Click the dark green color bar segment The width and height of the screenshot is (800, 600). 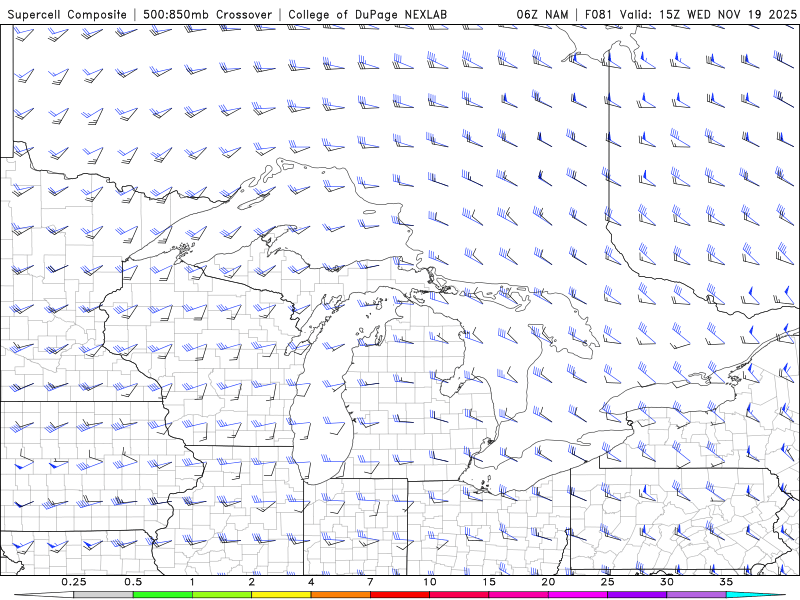click(x=163, y=595)
